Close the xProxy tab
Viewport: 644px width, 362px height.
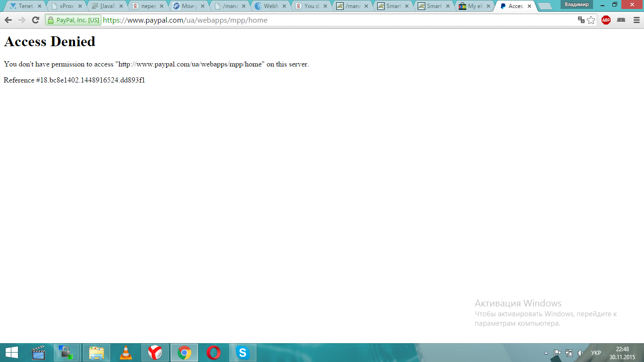click(x=80, y=7)
